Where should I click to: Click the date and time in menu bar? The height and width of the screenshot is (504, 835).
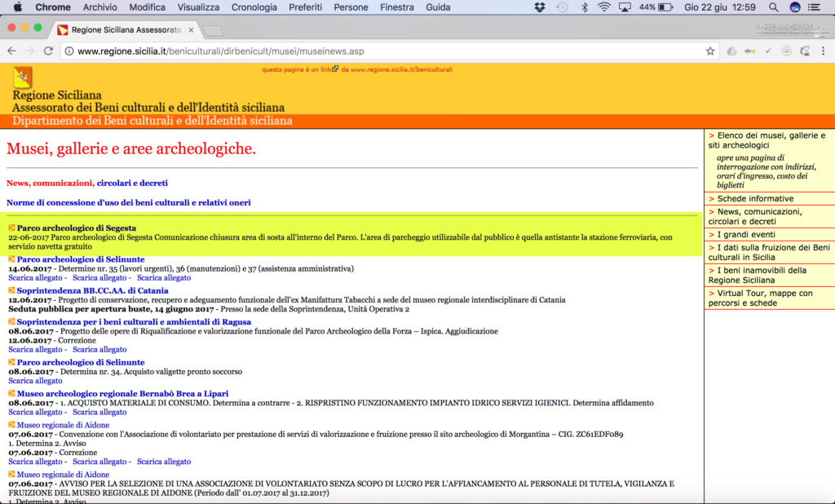pos(719,7)
